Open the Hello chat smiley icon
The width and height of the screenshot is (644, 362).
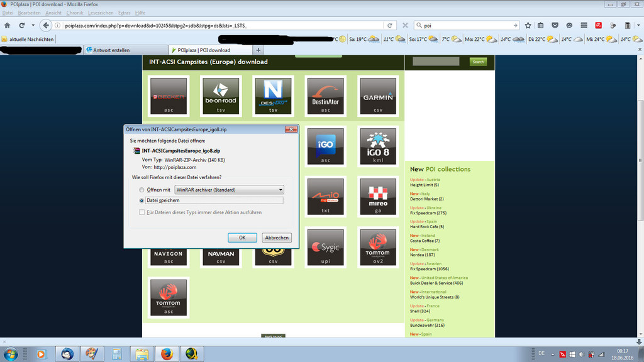pyautogui.click(x=569, y=25)
